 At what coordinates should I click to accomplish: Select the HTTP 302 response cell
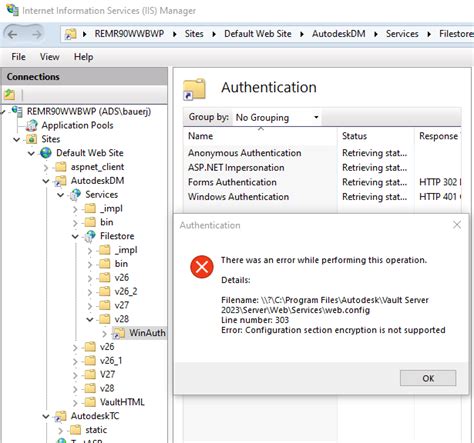click(440, 182)
